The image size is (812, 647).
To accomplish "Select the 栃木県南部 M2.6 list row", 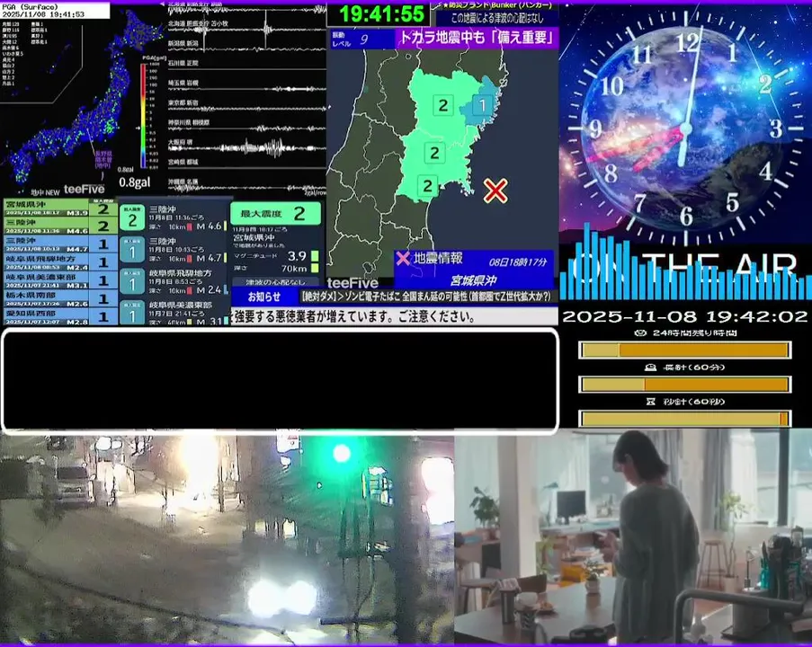I will [60, 298].
